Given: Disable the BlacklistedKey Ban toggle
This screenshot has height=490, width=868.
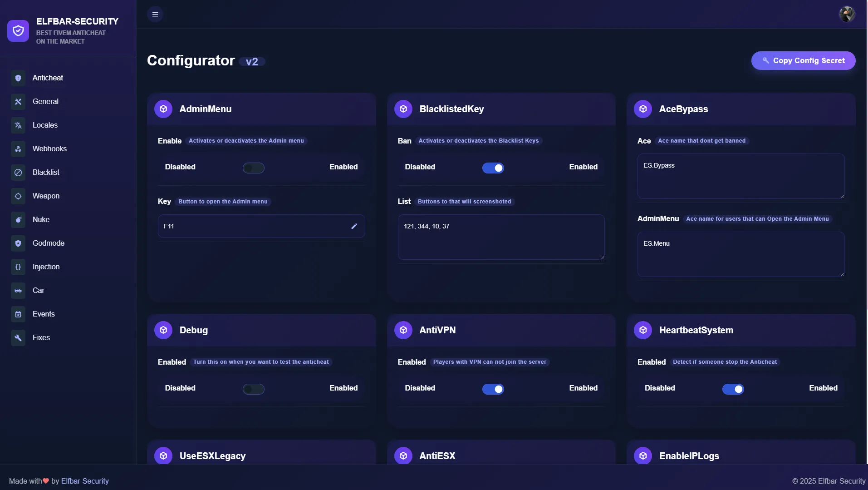Looking at the screenshot, I should point(494,168).
